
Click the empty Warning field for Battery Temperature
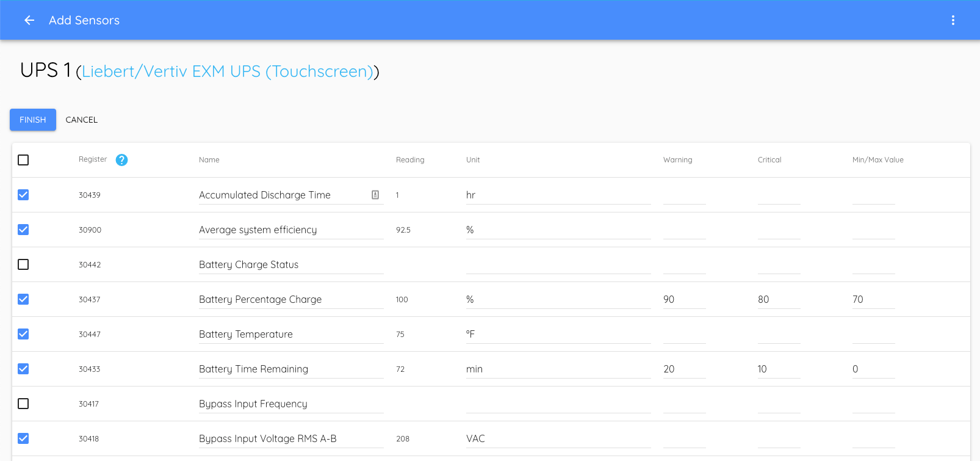(683, 334)
